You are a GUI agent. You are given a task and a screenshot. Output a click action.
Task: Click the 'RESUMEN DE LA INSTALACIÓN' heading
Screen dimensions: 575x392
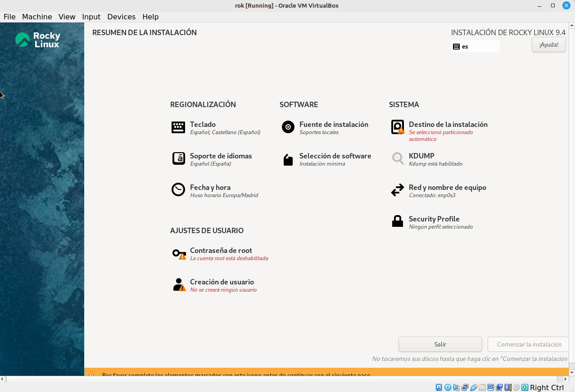coord(145,32)
